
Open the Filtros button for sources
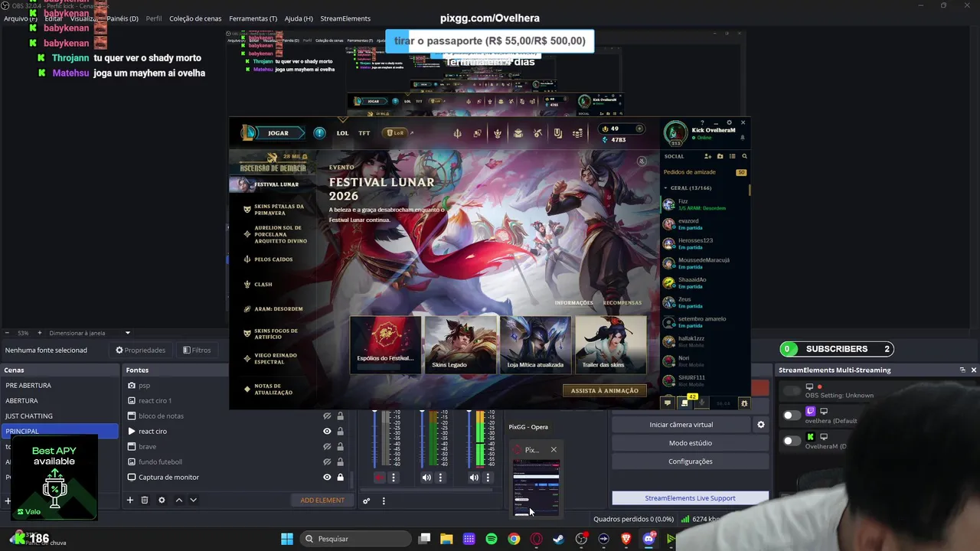click(x=197, y=350)
